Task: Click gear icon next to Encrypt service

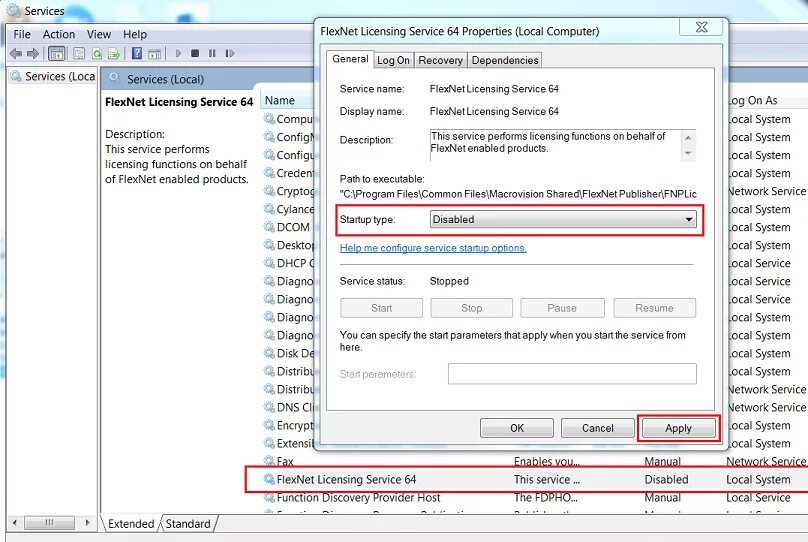Action: coord(269,425)
